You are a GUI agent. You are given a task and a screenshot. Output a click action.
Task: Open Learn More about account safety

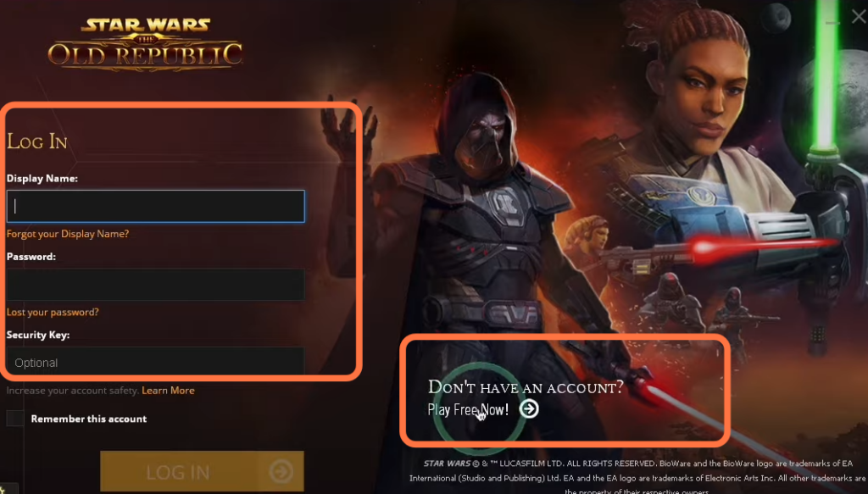tap(168, 390)
